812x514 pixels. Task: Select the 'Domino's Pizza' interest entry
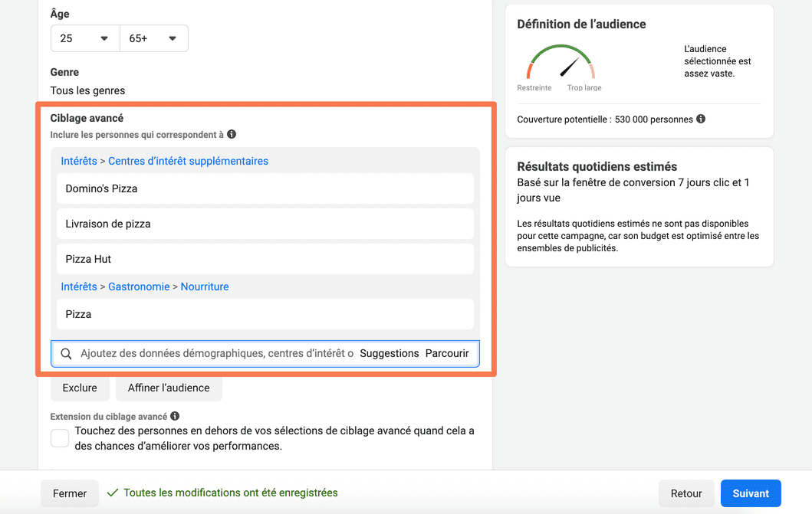click(x=265, y=188)
